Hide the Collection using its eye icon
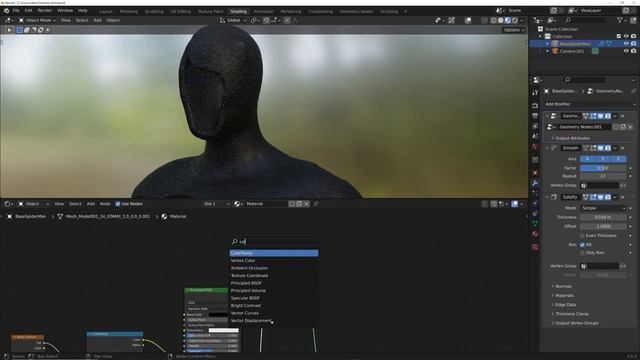Screen dimensions: 640x360 tap(626, 36)
